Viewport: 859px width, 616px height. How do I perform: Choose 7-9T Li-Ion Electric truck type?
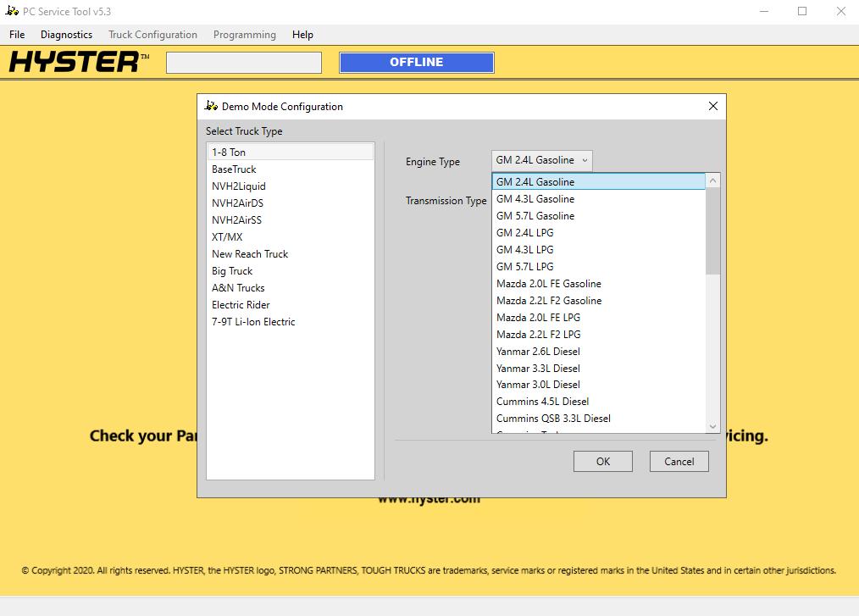tap(253, 321)
